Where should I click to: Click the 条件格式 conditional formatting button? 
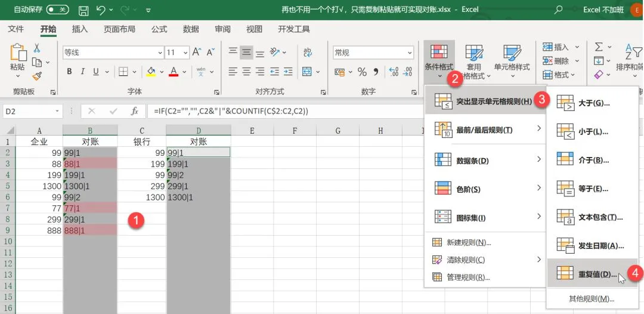439,60
